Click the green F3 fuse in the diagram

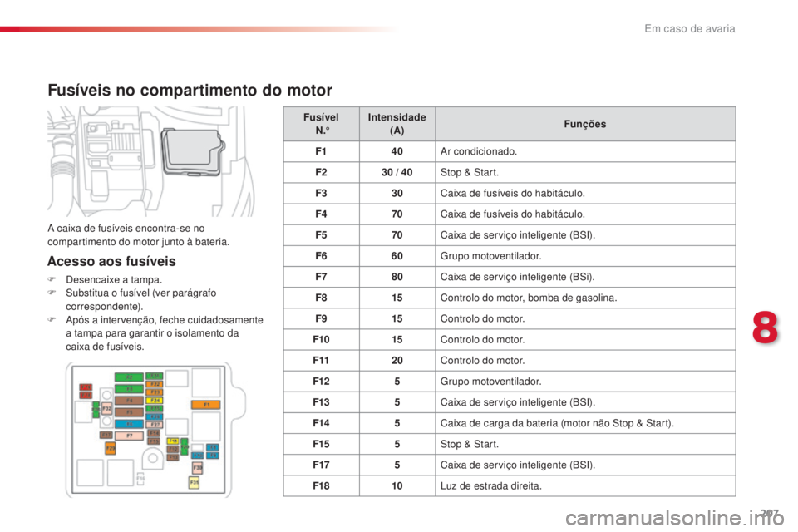(130, 389)
